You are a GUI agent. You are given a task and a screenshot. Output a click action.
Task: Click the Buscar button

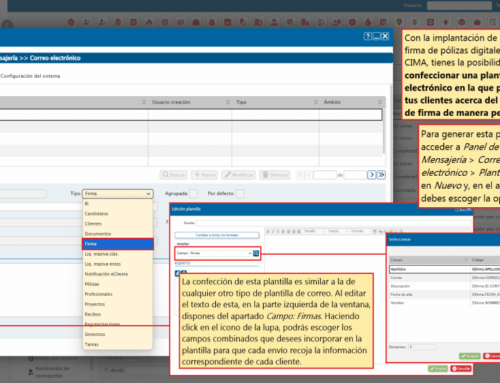click(173, 175)
